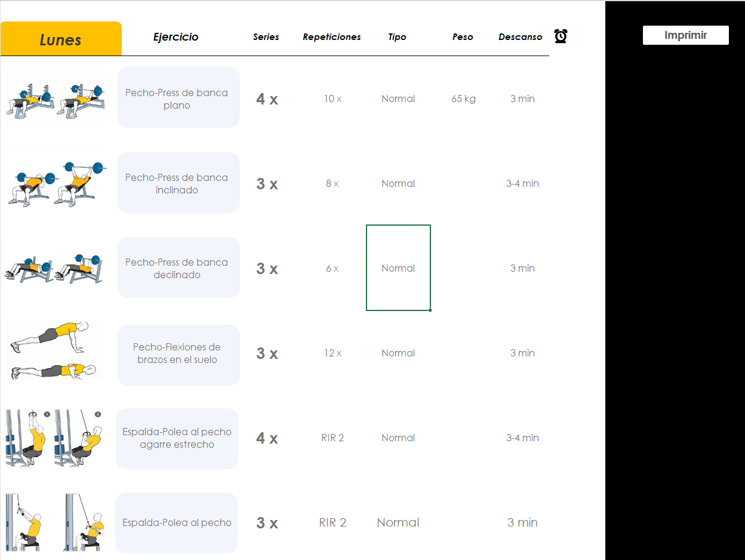Image resolution: width=745 pixels, height=560 pixels.
Task: Click the lat pulldown illustration
Action: click(54, 522)
